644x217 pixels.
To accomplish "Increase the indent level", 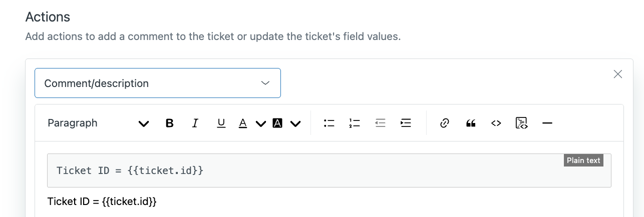I will [x=406, y=123].
